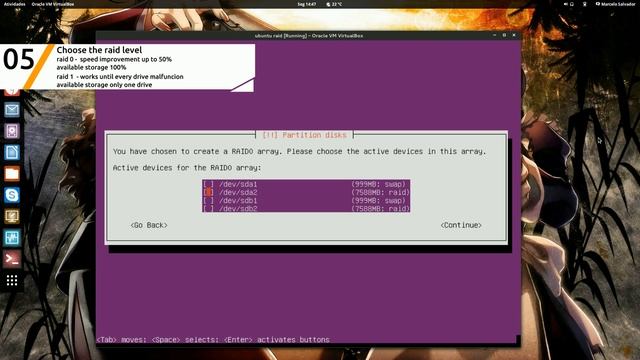640x360 pixels.
Task: Launch the Terminal from the dock
Action: pos(12,259)
